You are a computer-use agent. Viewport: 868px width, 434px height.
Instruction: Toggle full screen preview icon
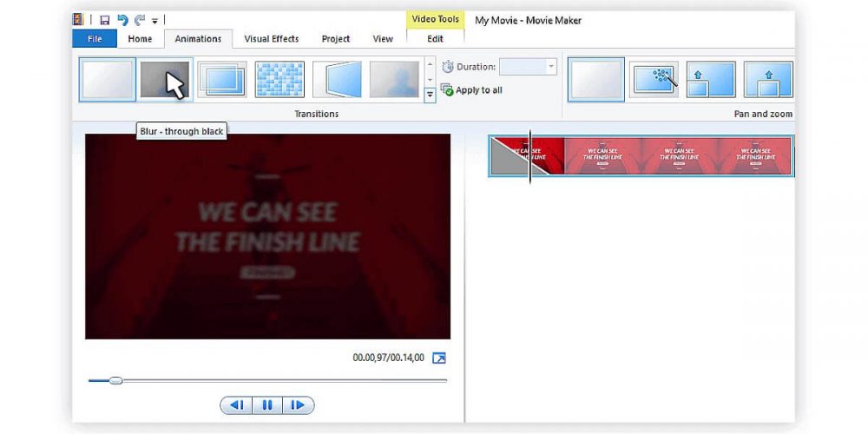click(x=439, y=358)
